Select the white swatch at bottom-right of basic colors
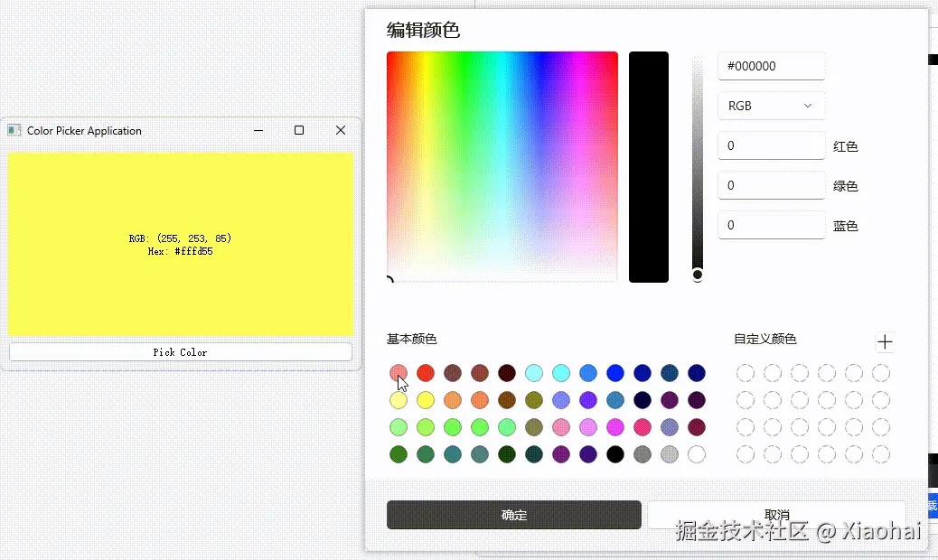The width and height of the screenshot is (938, 560). click(697, 454)
